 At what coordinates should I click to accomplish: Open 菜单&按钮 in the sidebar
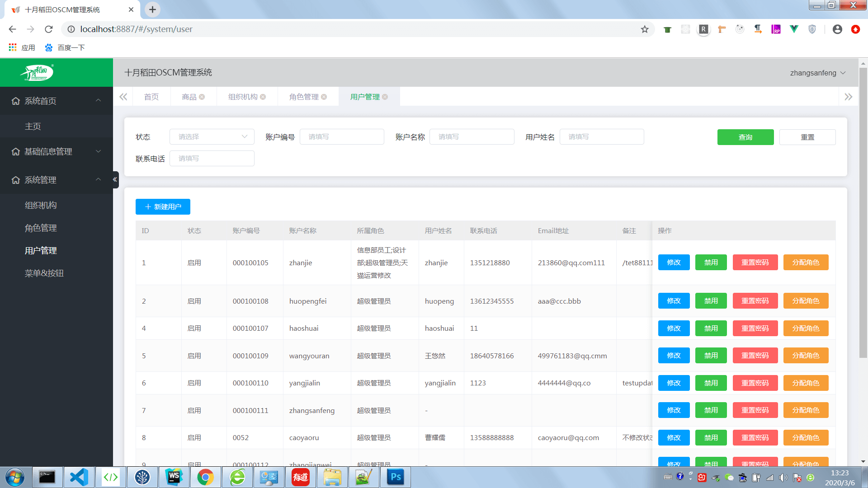click(44, 273)
